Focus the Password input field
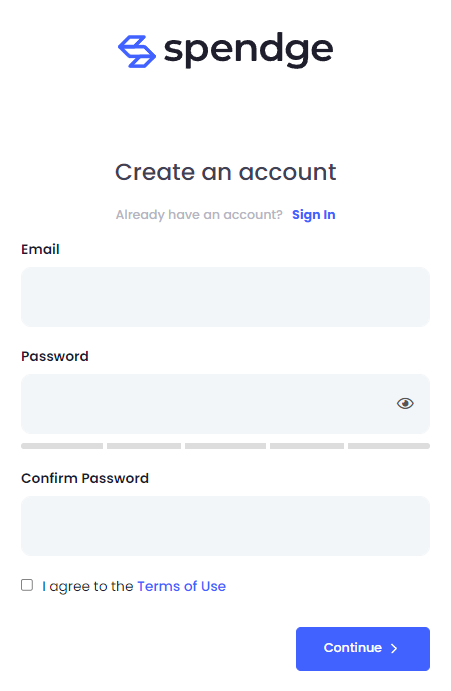Screen dimensions: 451x691 (225, 404)
